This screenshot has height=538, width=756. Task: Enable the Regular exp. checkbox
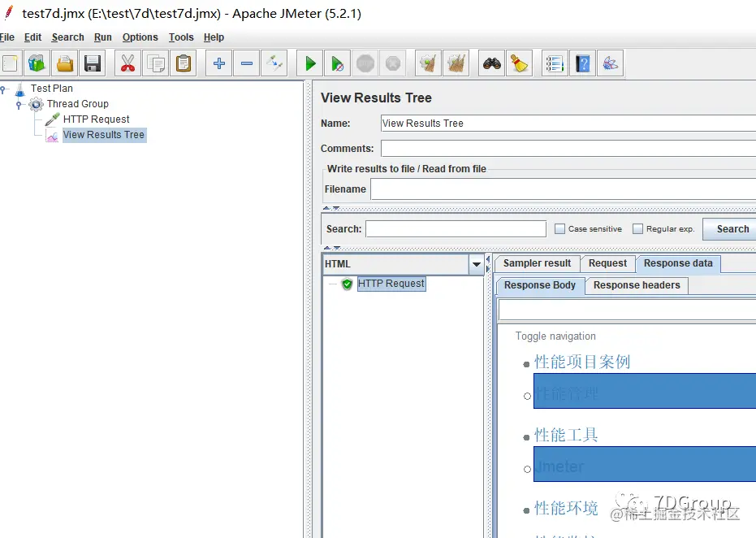(637, 228)
